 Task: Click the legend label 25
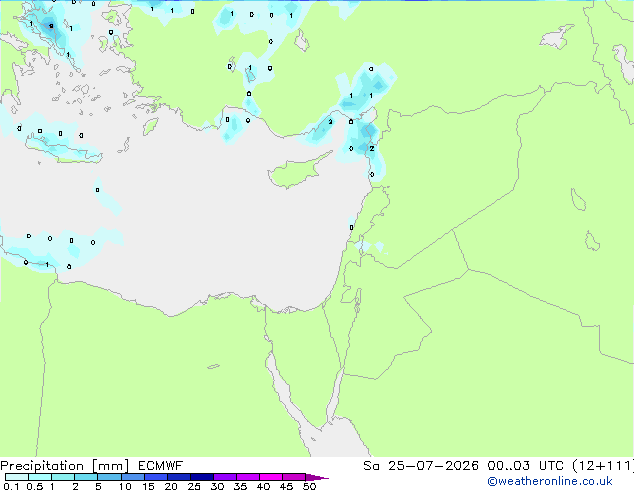(x=194, y=486)
